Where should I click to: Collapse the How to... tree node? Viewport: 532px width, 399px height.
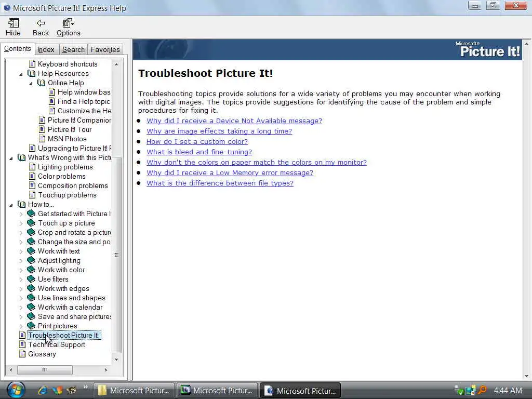pyautogui.click(x=11, y=205)
